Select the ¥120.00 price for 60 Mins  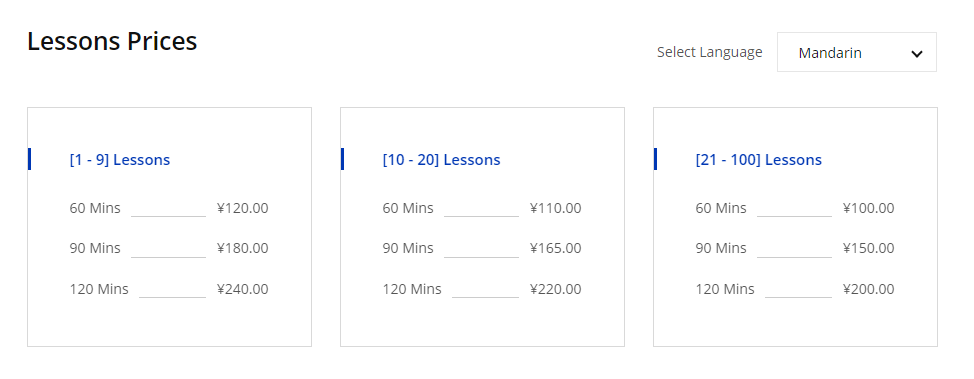(243, 208)
